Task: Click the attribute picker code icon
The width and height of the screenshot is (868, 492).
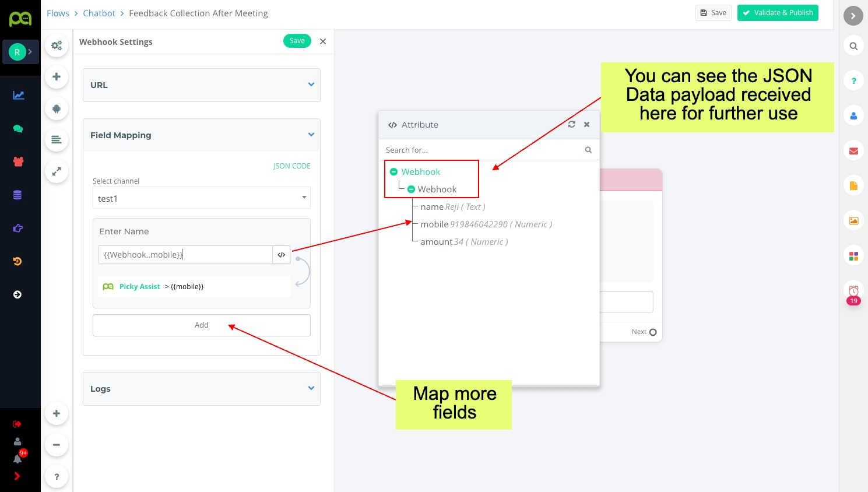Action: tap(281, 255)
